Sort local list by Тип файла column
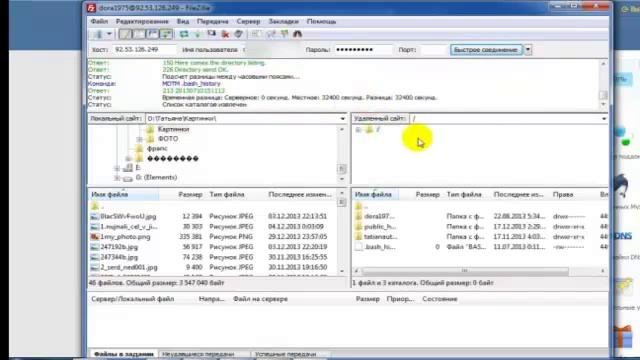 click(227, 195)
